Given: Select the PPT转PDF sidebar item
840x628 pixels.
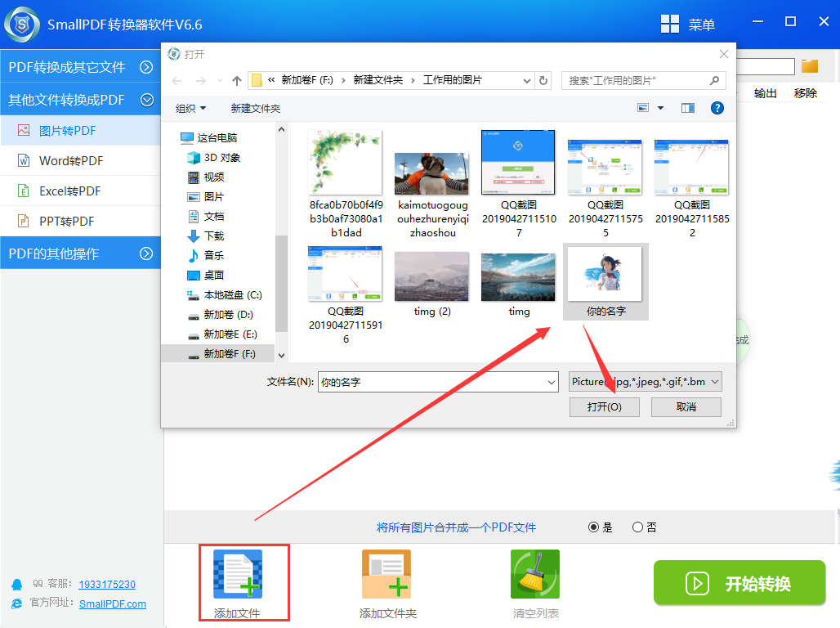Looking at the screenshot, I should tap(80, 221).
